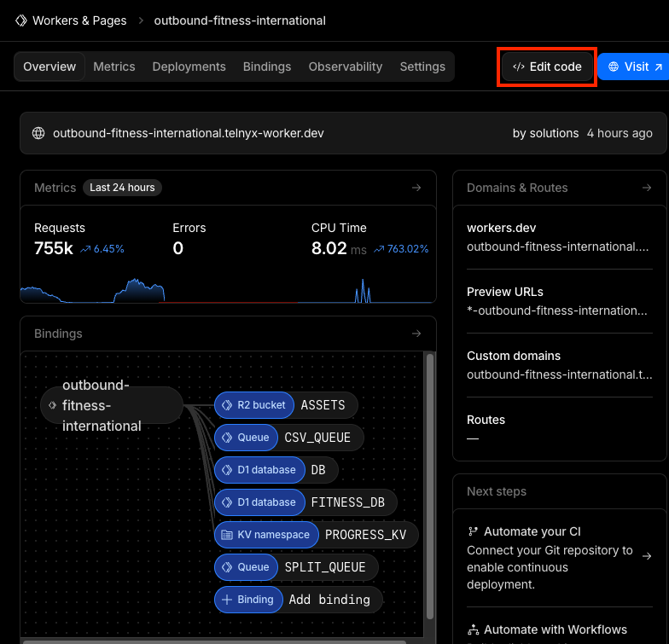
Task: Click the Edit code button
Action: pos(547,67)
